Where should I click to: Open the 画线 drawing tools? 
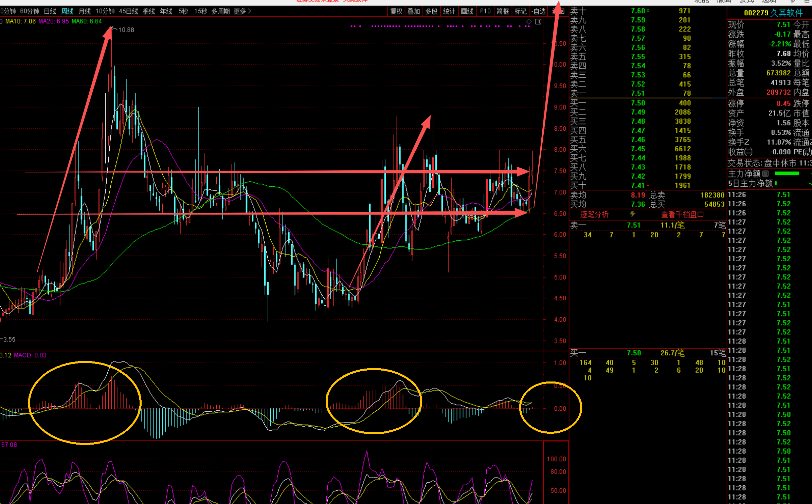click(x=467, y=11)
